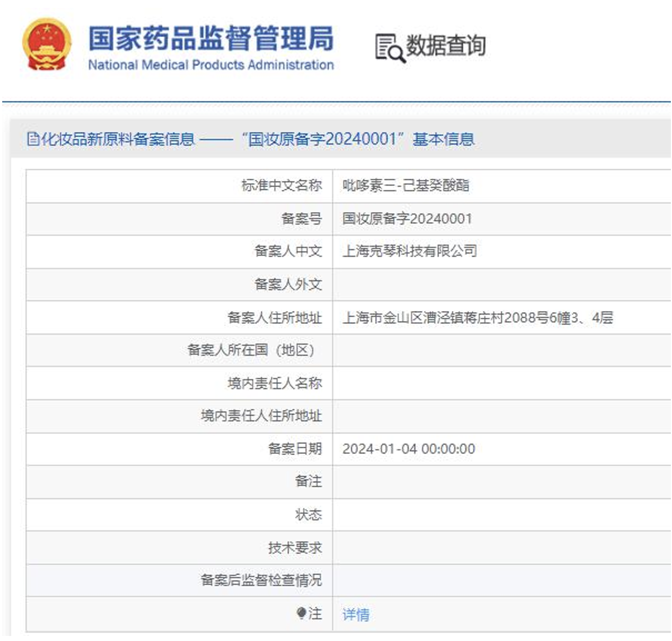Click the 备案日期 label

pos(295,449)
